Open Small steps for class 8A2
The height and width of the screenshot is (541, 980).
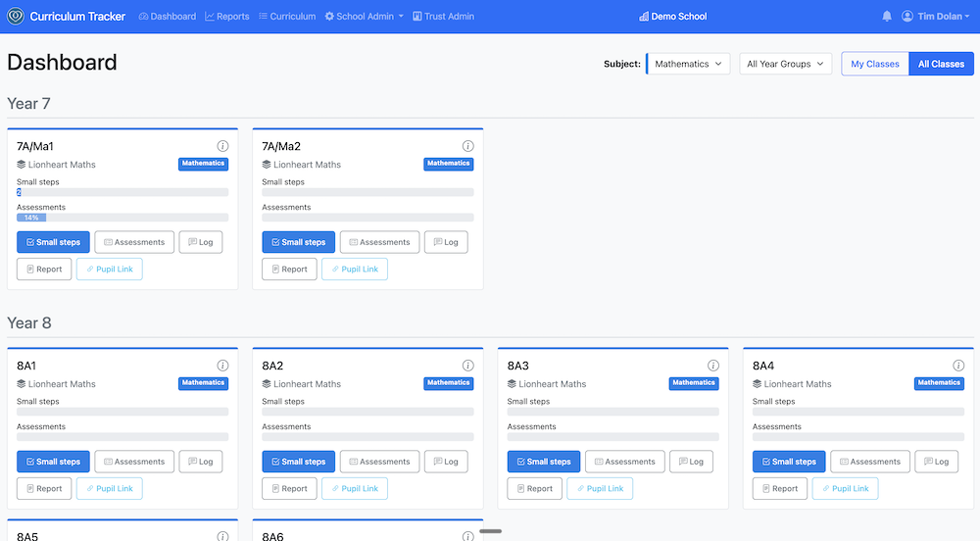298,462
